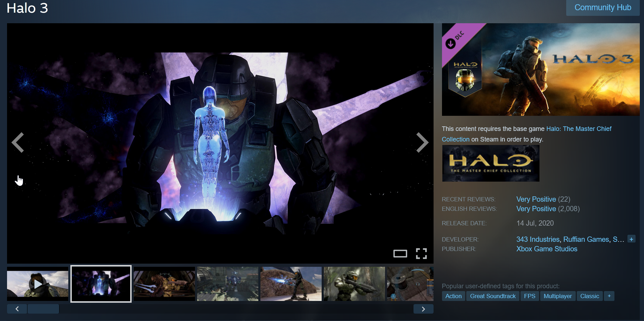
Task: Click the release date 14 Jul, 2020
Action: tap(535, 223)
